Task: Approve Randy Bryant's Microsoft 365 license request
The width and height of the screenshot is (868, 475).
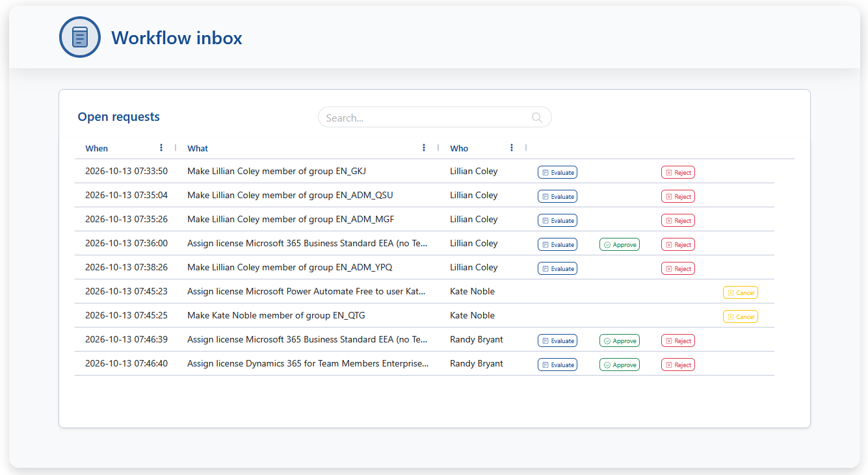Action: pos(620,340)
